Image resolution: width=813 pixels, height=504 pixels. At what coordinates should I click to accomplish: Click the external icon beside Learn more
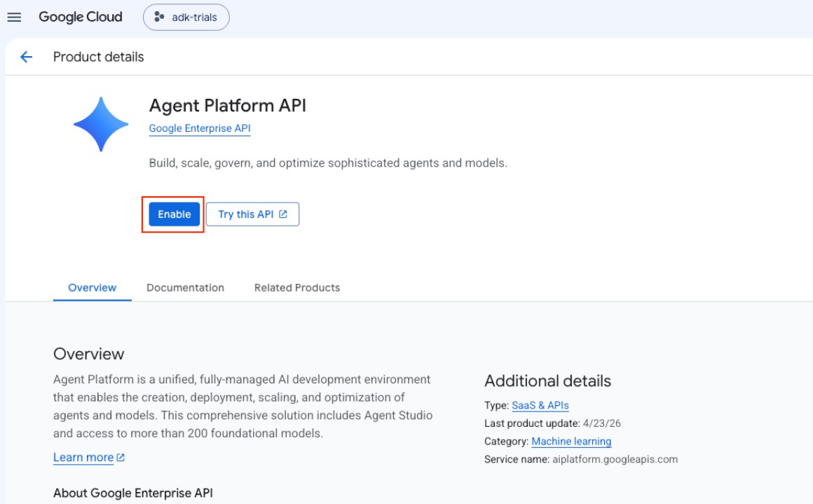click(x=121, y=457)
